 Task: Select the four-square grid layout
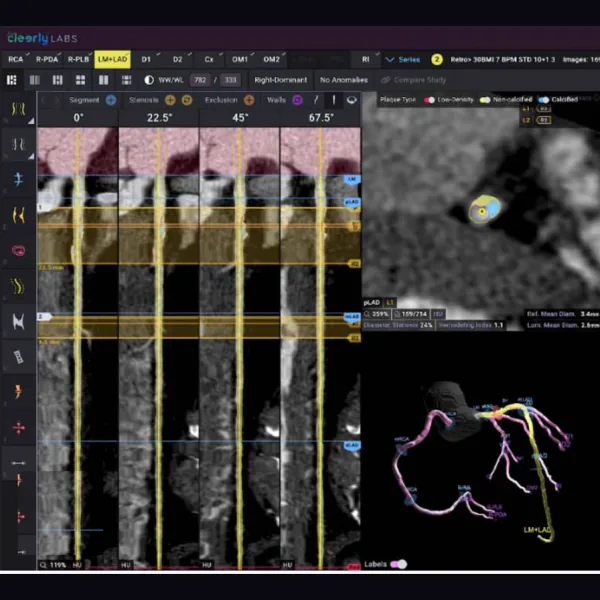pyautogui.click(x=81, y=80)
